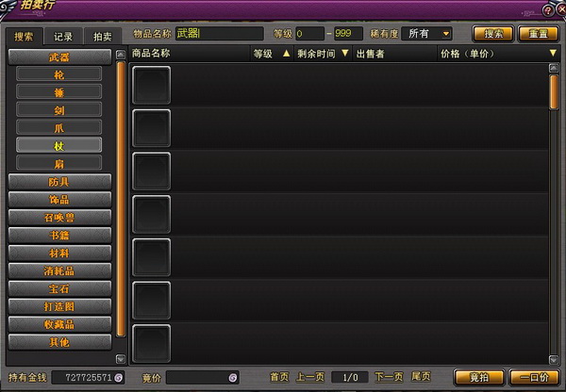566x392 pixels.
Task: Click the 竞价 bid amount input field
Action: tap(203, 378)
